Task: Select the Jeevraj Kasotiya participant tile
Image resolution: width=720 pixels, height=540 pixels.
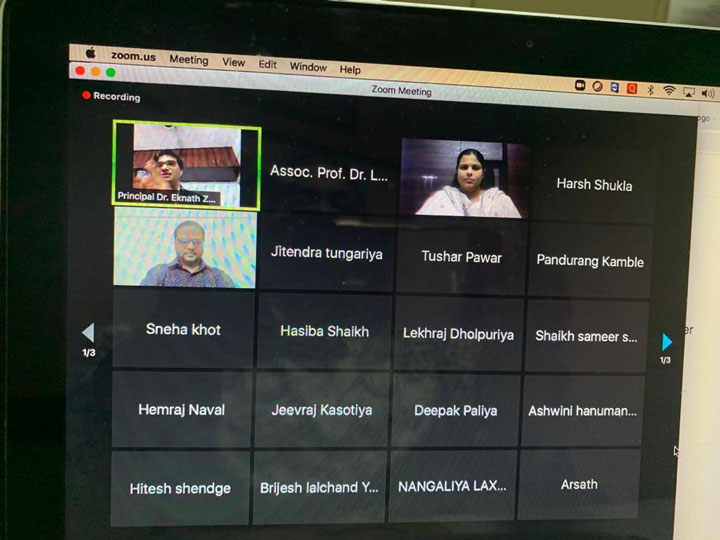Action: [x=321, y=410]
